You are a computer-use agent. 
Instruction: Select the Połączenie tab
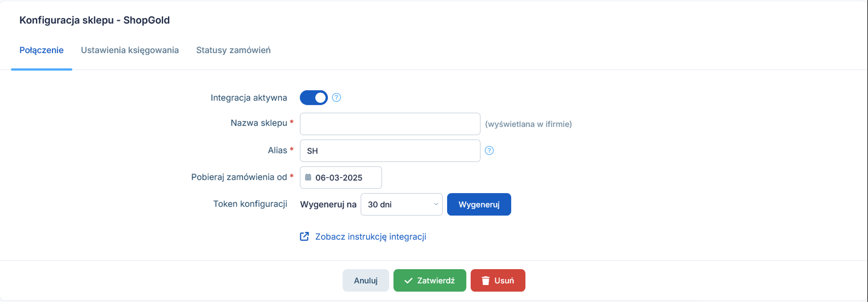click(42, 50)
